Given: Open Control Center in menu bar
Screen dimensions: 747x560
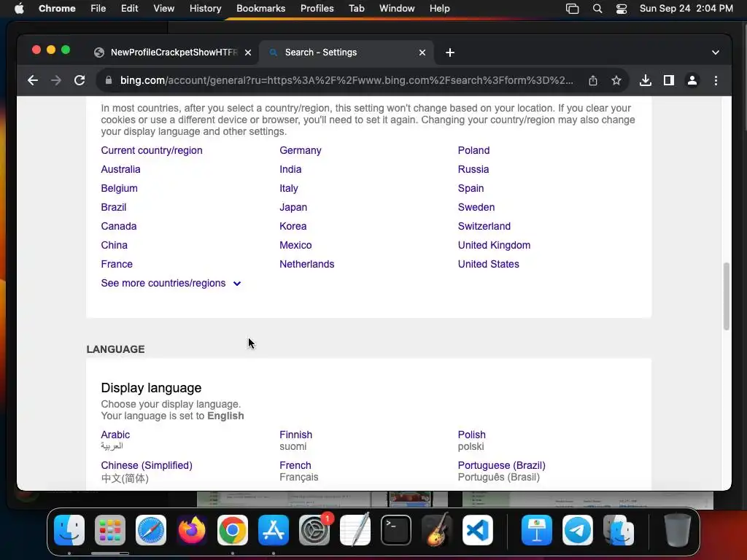Looking at the screenshot, I should click(x=622, y=9).
